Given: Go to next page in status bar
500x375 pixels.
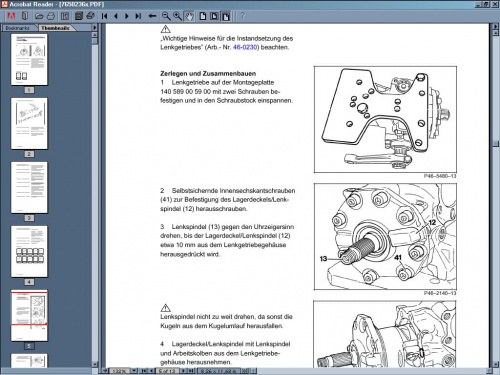Looking at the screenshot, I should pos(184,371).
